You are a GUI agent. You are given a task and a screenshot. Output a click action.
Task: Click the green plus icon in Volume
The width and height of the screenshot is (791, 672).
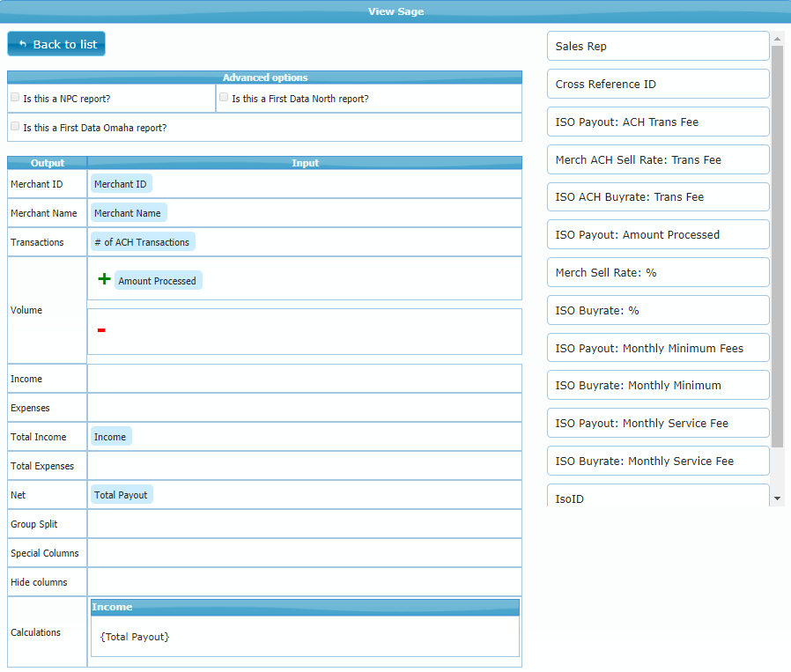click(104, 279)
